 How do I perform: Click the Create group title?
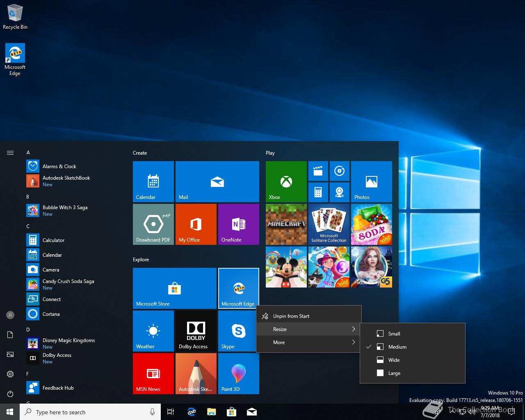pyautogui.click(x=140, y=153)
